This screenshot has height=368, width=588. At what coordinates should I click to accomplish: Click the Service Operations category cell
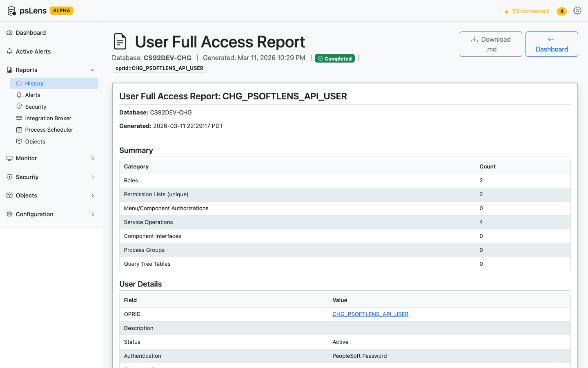(x=297, y=222)
